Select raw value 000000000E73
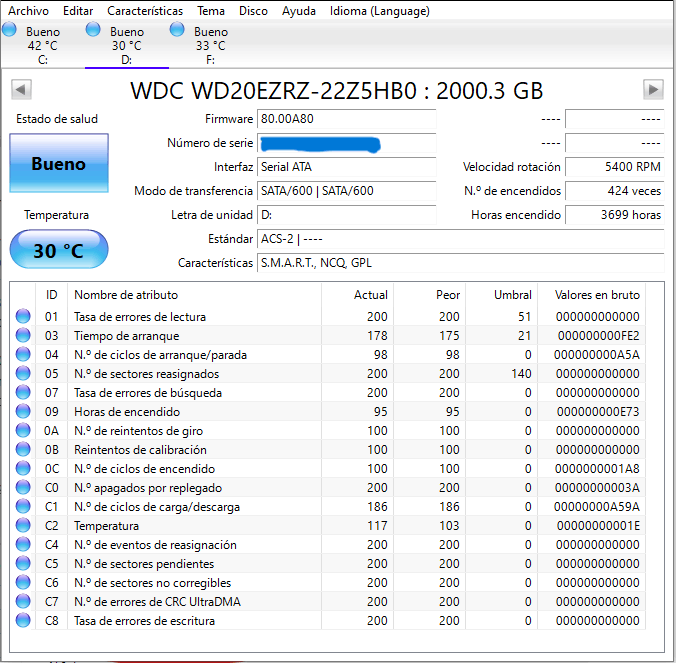The width and height of the screenshot is (676, 663). click(598, 412)
